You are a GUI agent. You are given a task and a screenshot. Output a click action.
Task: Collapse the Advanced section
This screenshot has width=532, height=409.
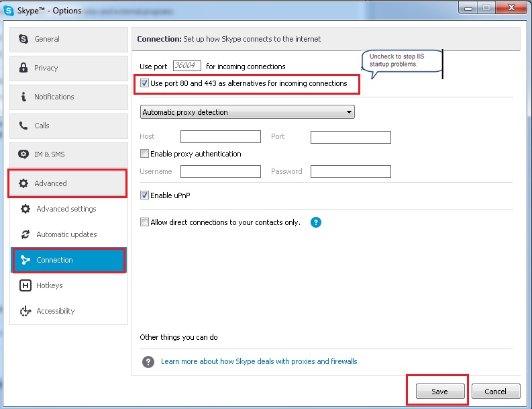click(68, 183)
